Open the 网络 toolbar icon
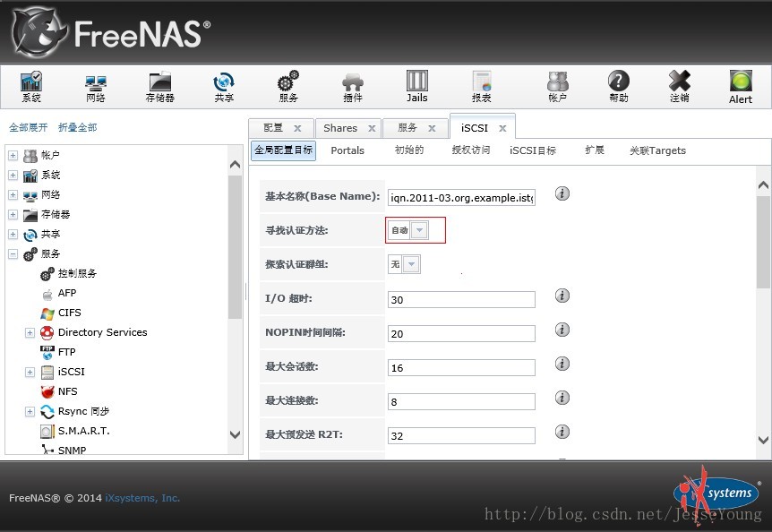 96,88
